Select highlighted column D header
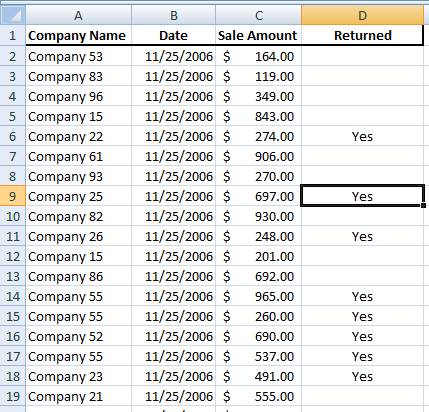The height and width of the screenshot is (412, 429). point(362,15)
